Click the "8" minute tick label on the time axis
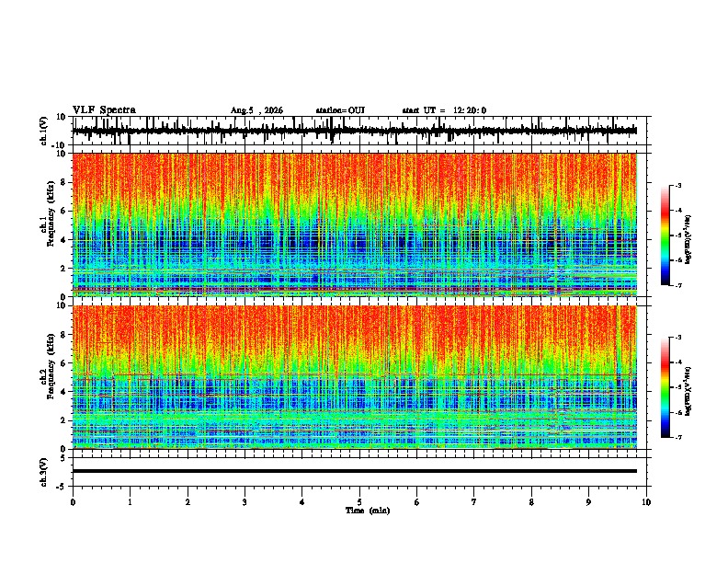 coord(531,502)
